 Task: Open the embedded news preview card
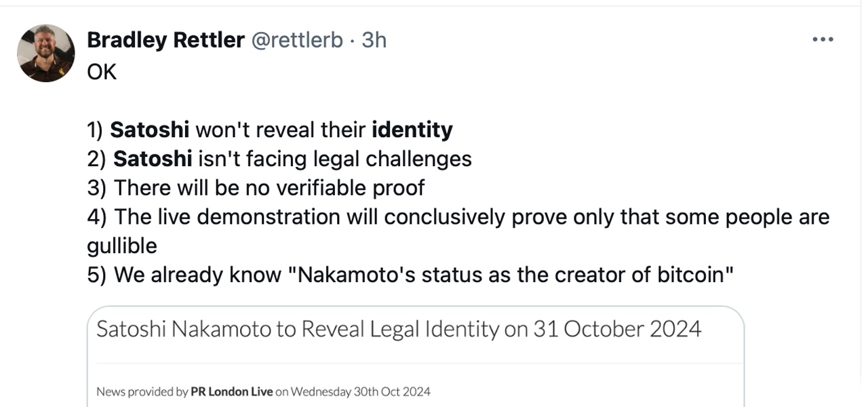(416, 353)
